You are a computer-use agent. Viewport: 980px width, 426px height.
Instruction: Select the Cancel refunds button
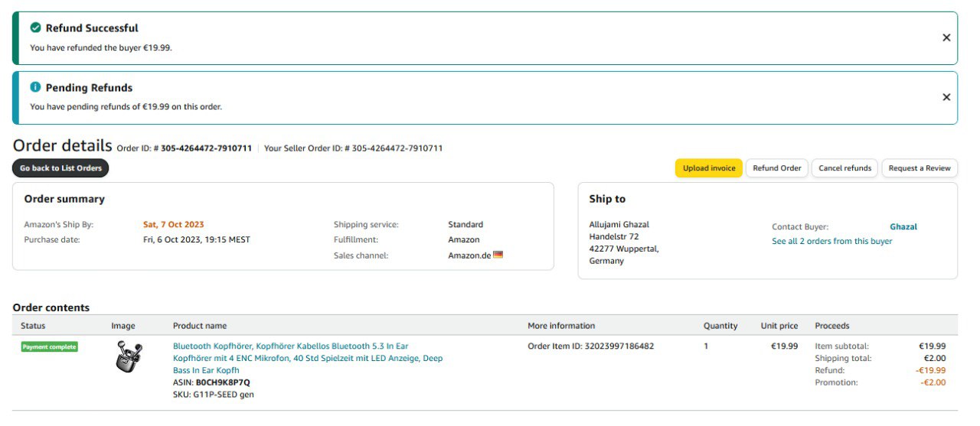(x=844, y=168)
